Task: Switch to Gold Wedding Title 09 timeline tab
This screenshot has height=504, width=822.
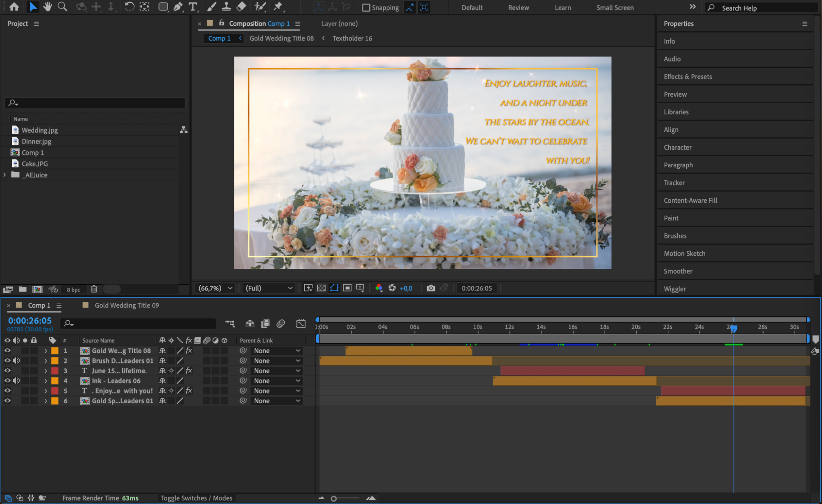Action: tap(126, 305)
